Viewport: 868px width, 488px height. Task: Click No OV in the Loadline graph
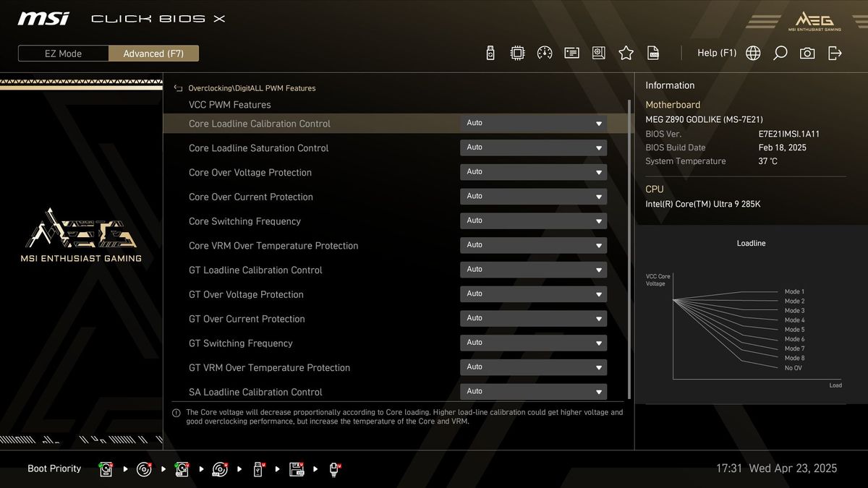pyautogui.click(x=793, y=368)
